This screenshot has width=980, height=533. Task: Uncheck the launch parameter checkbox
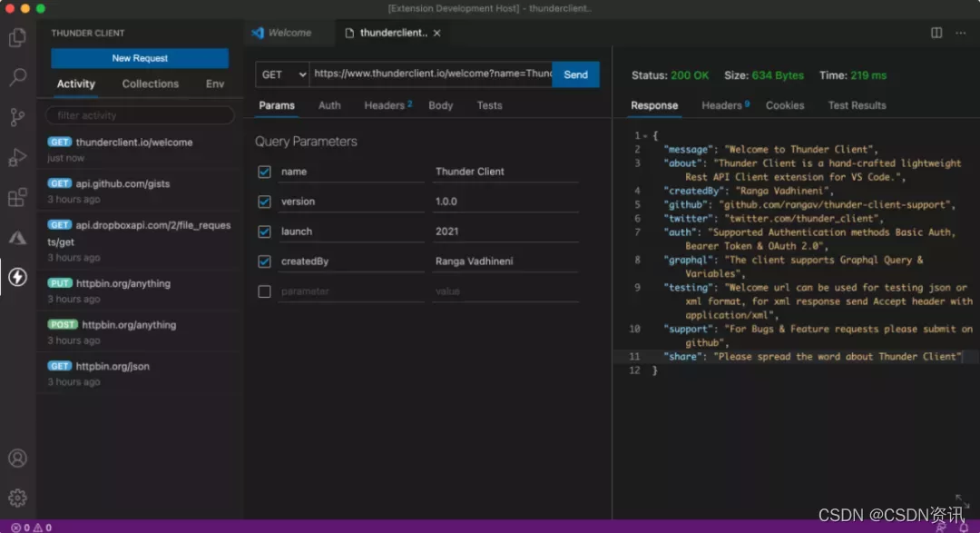tap(264, 232)
